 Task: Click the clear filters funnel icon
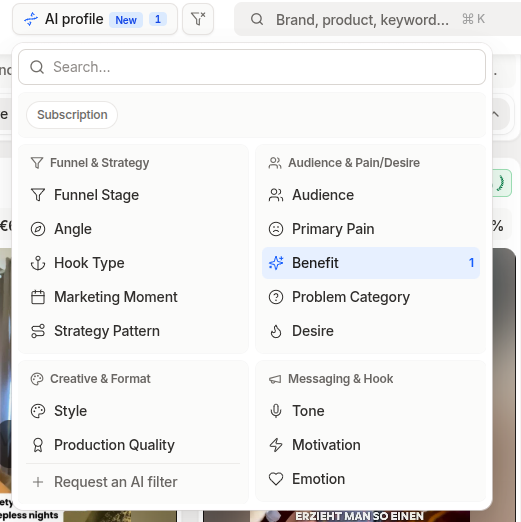click(x=198, y=19)
